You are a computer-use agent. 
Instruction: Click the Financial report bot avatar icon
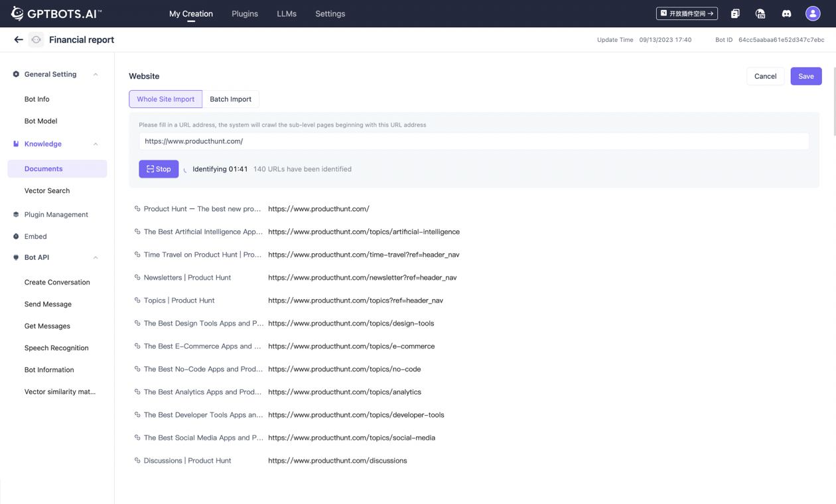point(36,40)
